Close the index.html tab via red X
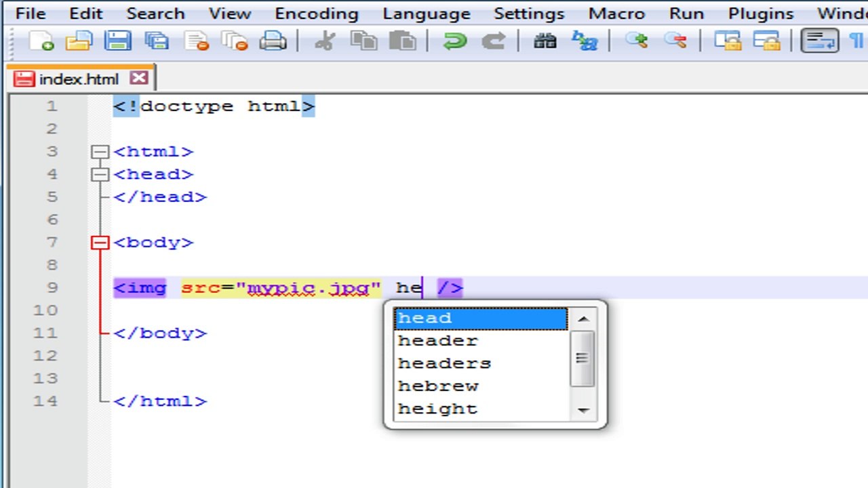Image resolution: width=868 pixels, height=488 pixels. tap(139, 78)
